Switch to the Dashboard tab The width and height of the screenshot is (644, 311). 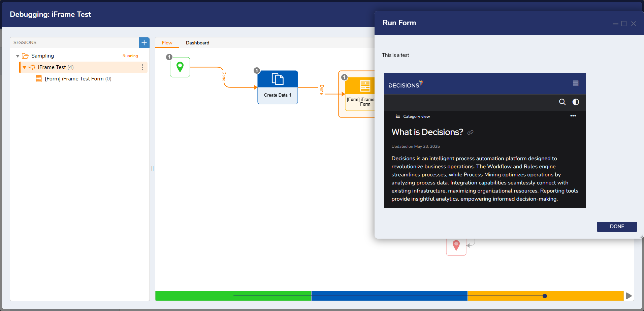pos(197,43)
